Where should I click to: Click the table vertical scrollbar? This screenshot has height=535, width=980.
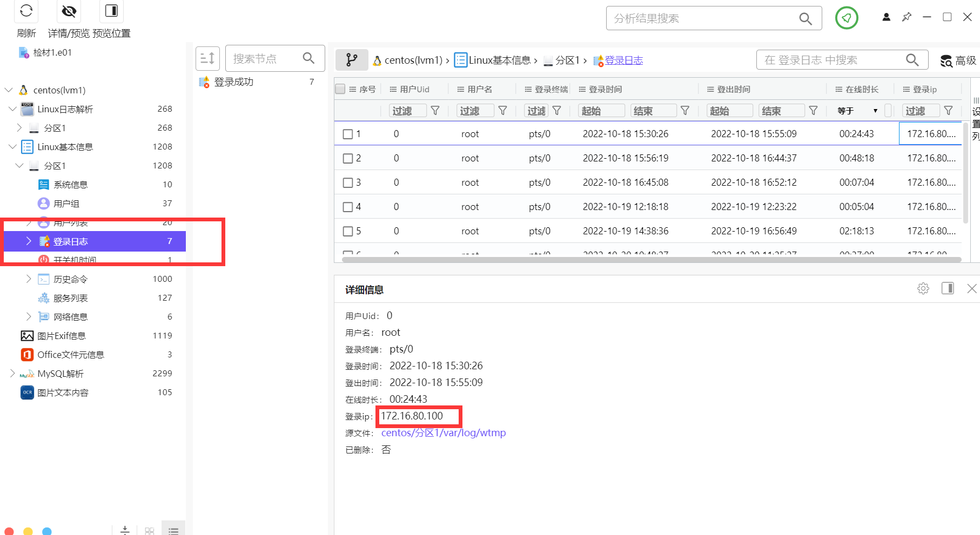coord(966,173)
